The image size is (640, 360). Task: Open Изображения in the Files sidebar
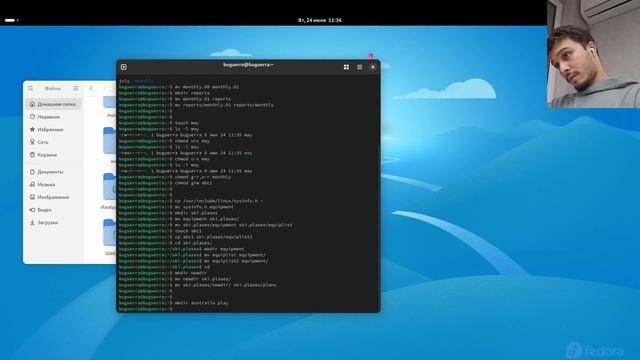coord(53,197)
